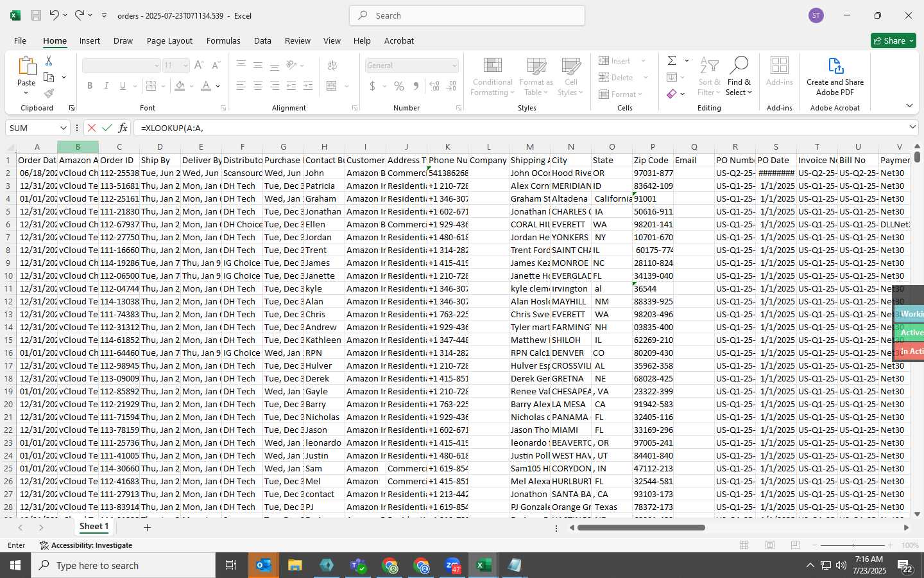
Task: Click the Merge & Center icon
Action: [x=332, y=85]
